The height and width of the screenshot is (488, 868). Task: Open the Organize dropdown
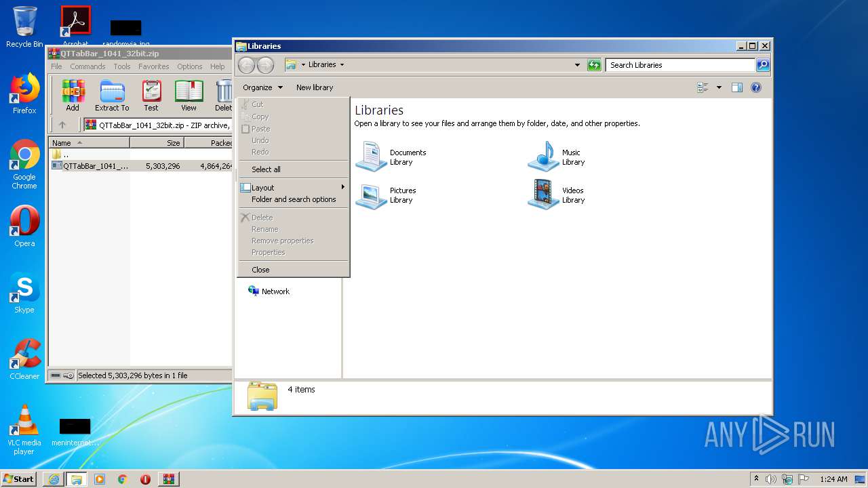pos(263,87)
